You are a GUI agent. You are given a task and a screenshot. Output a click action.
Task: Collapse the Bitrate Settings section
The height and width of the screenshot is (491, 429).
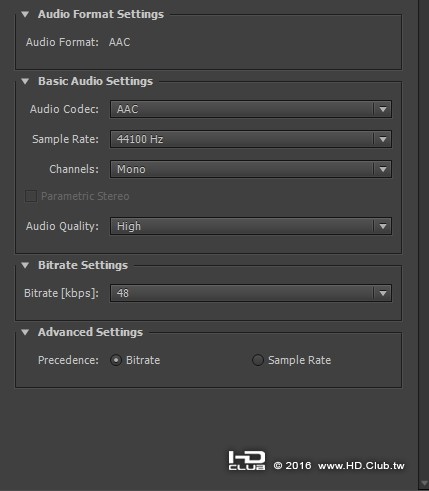click(25, 265)
